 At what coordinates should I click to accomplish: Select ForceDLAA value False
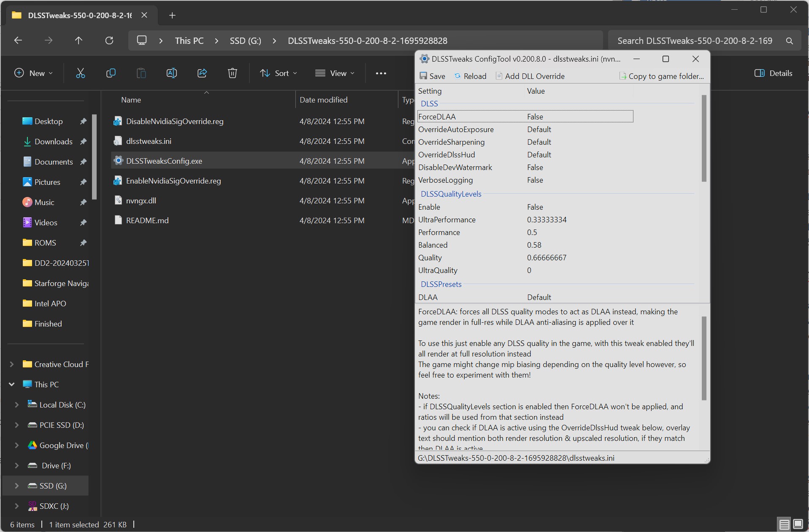535,116
